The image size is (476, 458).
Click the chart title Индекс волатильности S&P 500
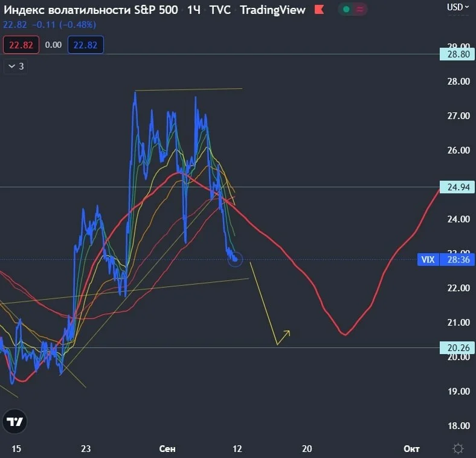91,10
